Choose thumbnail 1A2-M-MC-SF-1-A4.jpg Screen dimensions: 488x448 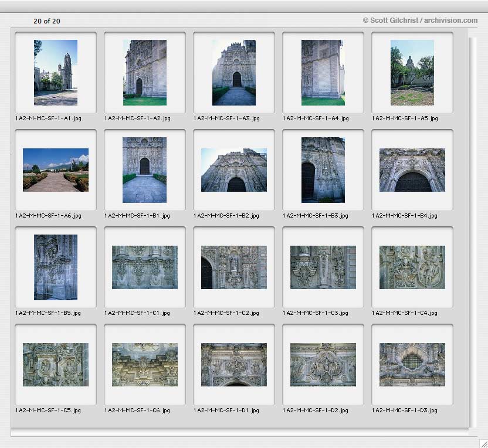pos(323,73)
